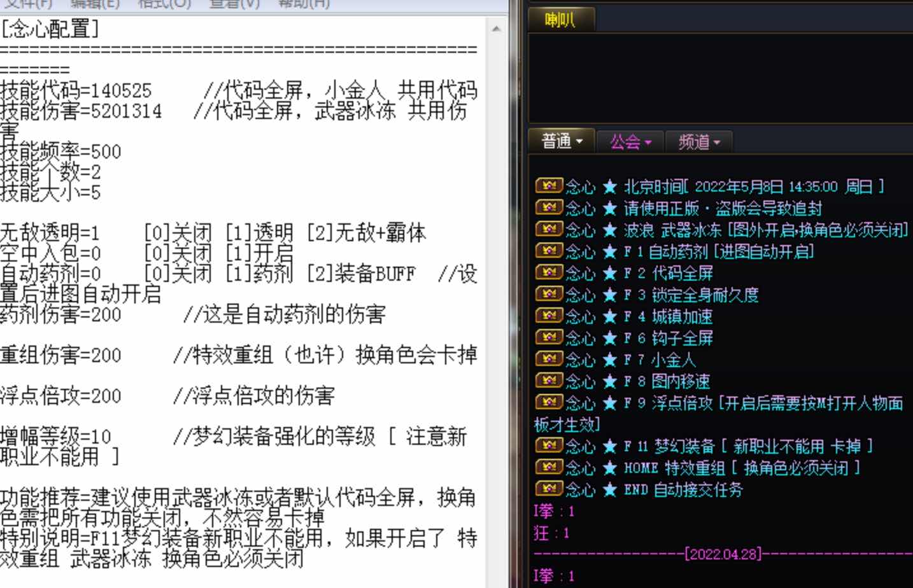Click the 特别说明=F11 paragraph start
Viewport: 913px width, 588px height.
[60, 538]
